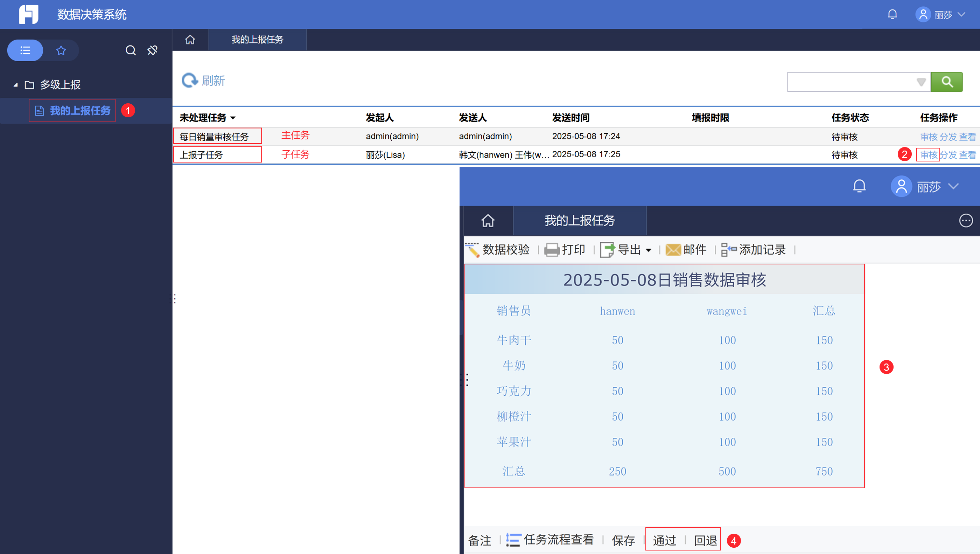980x554 pixels.
Task: Open the search combo box arrow
Action: pos(921,82)
